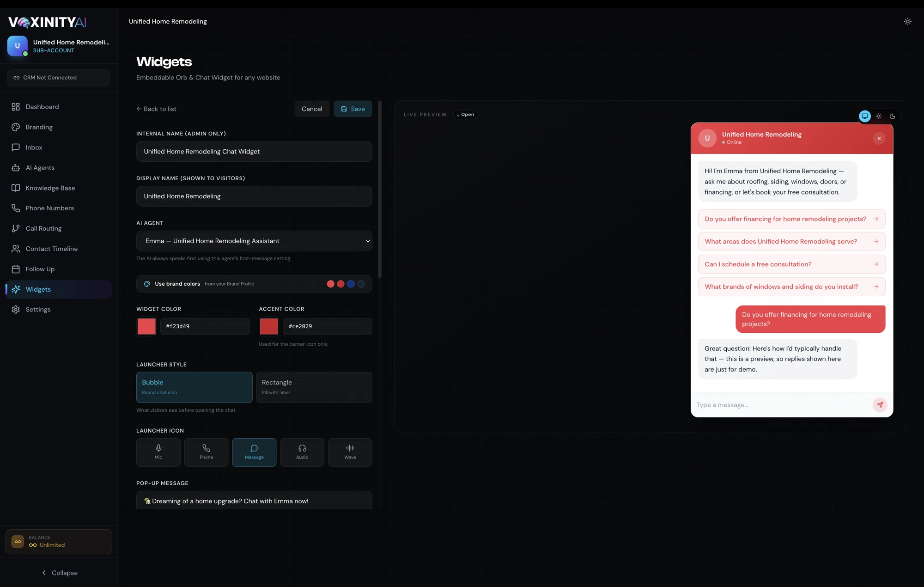Click the send message paper plane icon
This screenshot has height=587, width=924.
coord(880,405)
